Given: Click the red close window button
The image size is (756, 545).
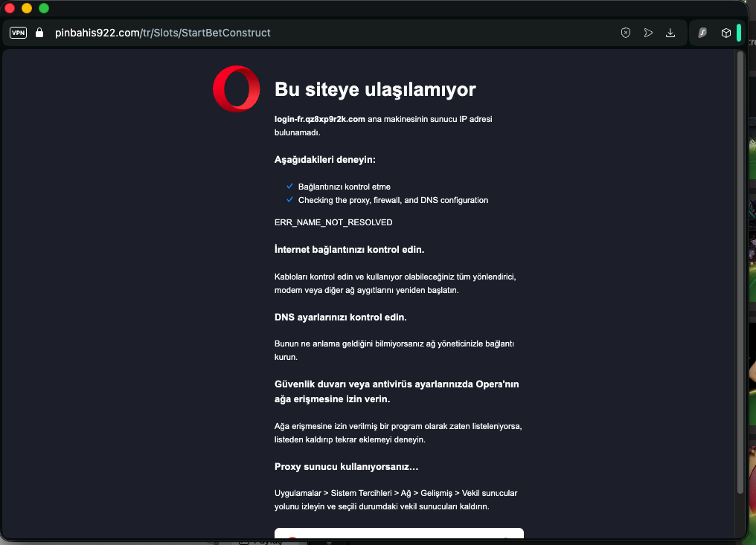Looking at the screenshot, I should [x=10, y=8].
